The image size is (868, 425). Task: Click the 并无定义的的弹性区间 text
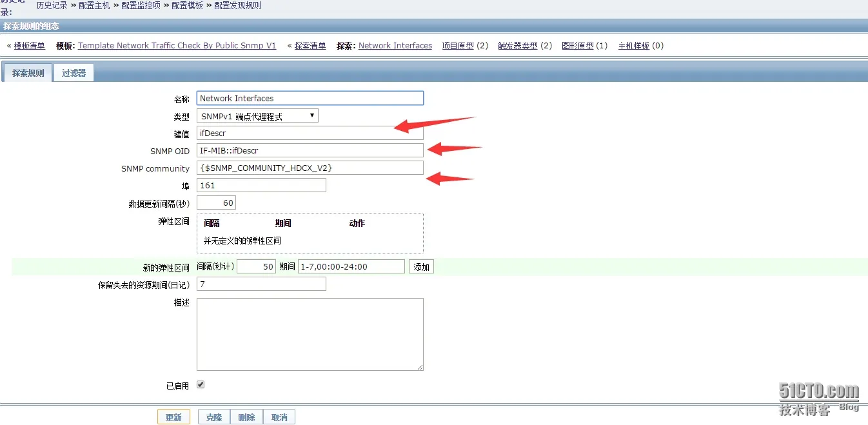[x=242, y=241]
